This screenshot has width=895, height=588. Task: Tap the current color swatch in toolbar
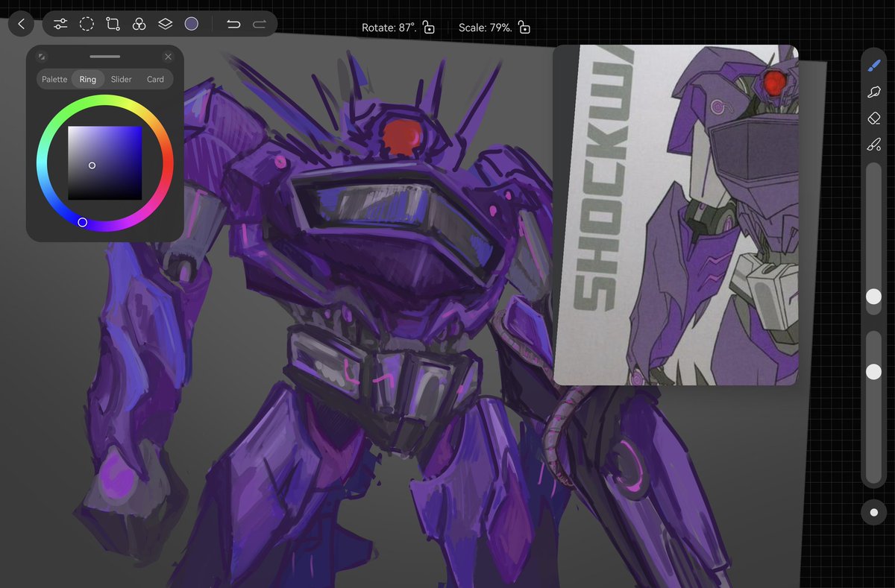tap(192, 24)
